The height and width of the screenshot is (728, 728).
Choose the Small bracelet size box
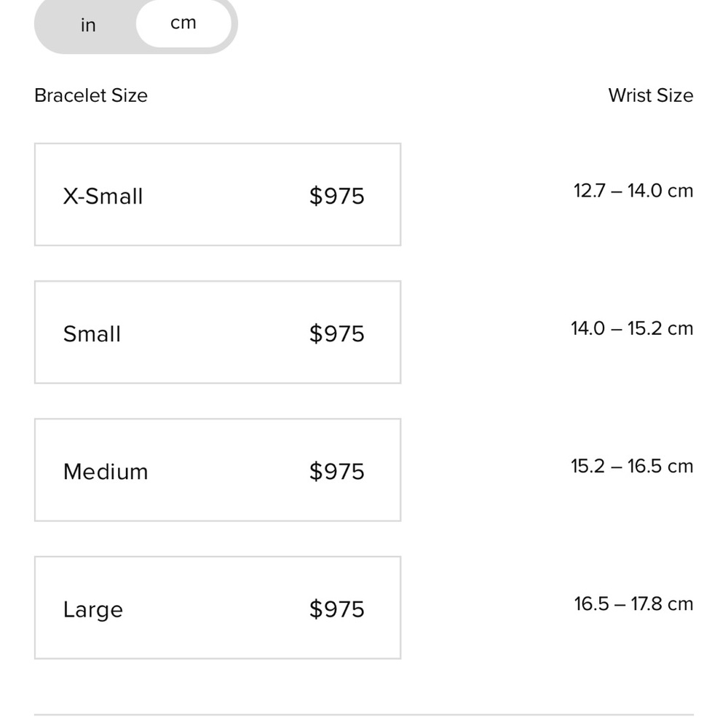pos(217,332)
